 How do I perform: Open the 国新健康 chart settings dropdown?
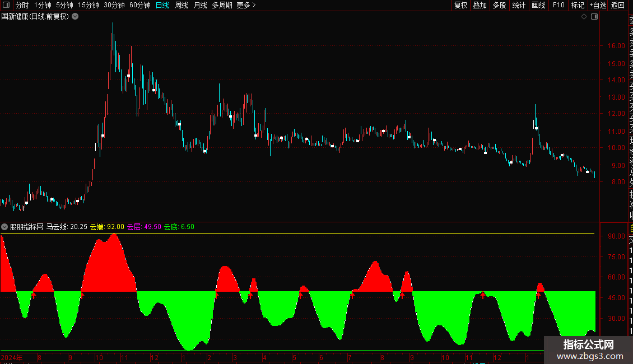pyautogui.click(x=75, y=17)
